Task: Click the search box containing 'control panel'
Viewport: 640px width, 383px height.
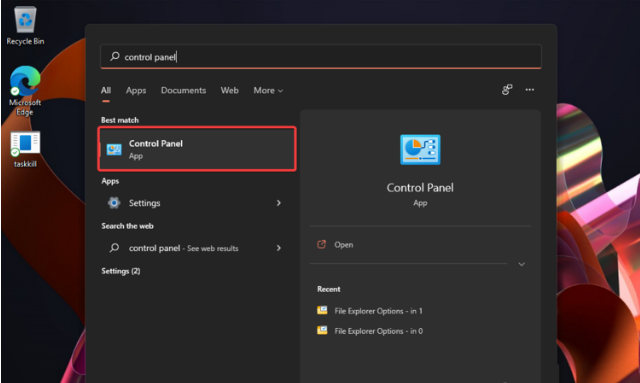Action: tap(321, 56)
